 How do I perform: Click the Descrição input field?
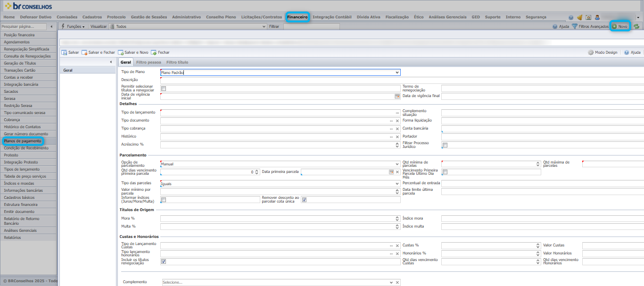[x=402, y=80]
